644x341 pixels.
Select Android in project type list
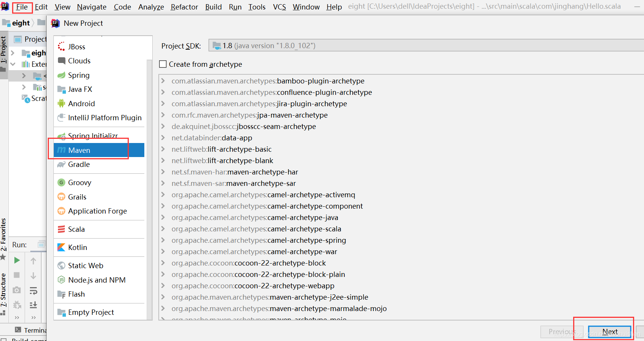(81, 104)
